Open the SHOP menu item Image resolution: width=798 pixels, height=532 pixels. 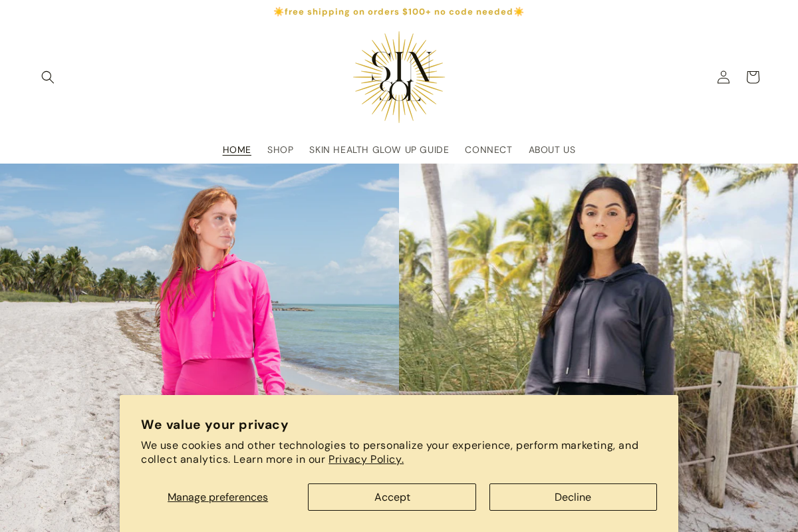point(280,150)
